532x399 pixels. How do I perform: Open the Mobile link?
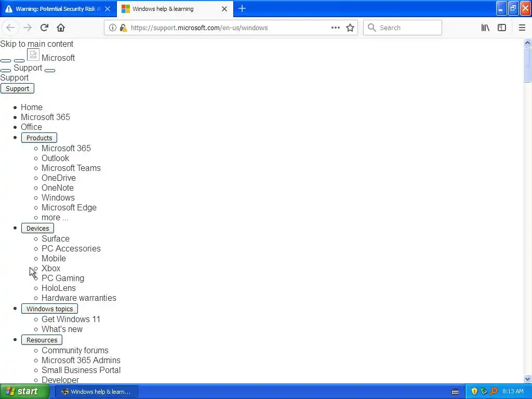pos(54,258)
